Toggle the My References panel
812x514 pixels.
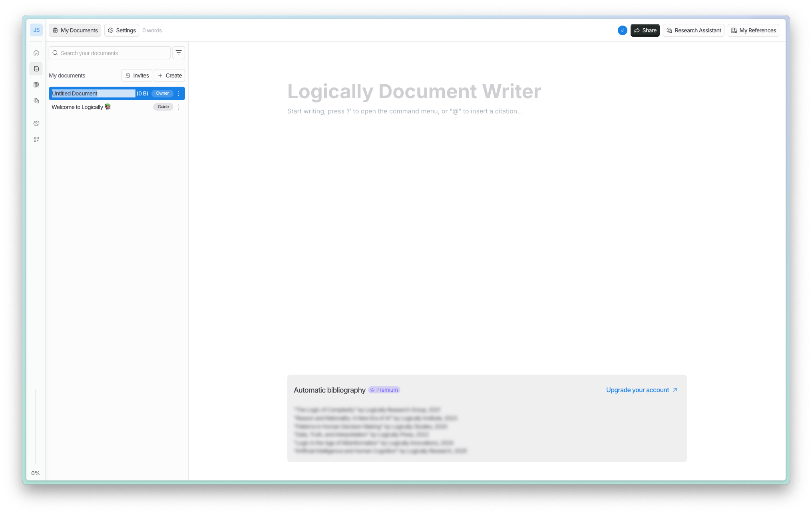753,30
